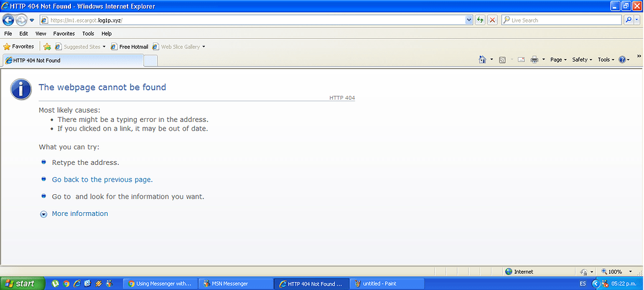
Task: Expand the address bar history dropdown
Action: click(469, 20)
